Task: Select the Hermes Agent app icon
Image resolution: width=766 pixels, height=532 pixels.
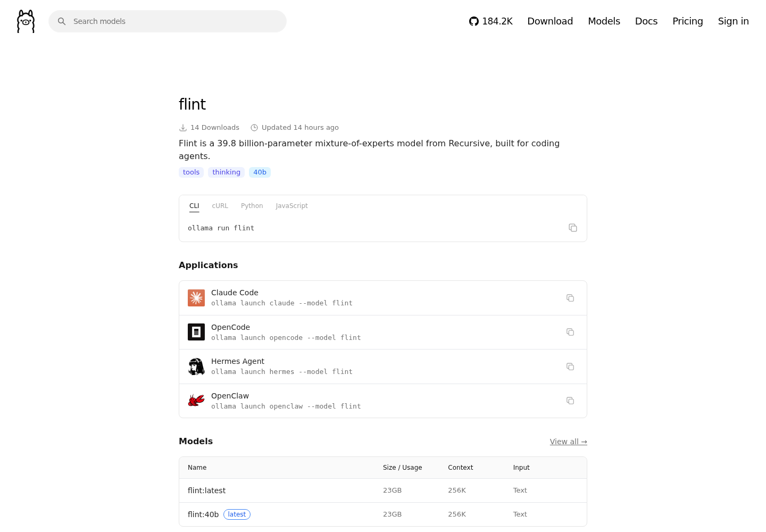Action: pyautogui.click(x=196, y=367)
